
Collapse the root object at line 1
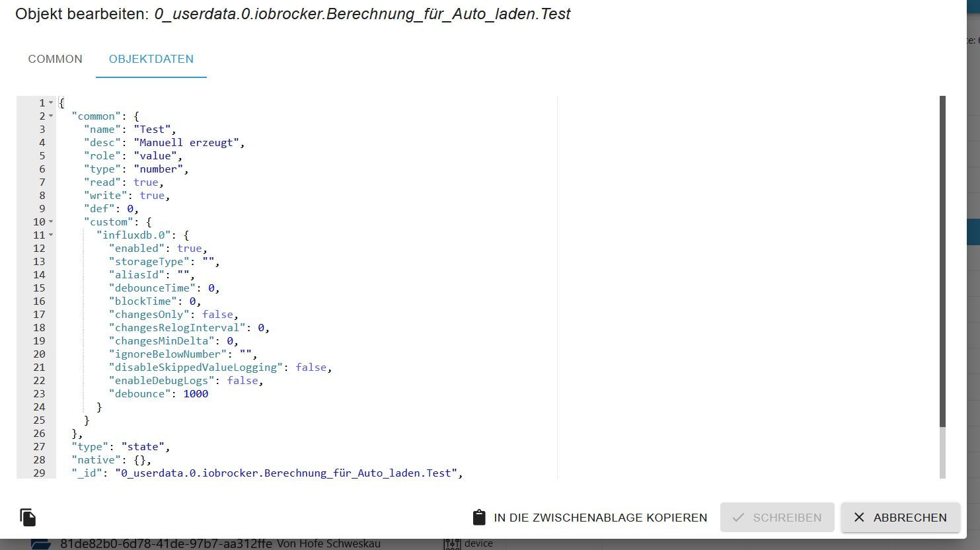click(x=51, y=103)
